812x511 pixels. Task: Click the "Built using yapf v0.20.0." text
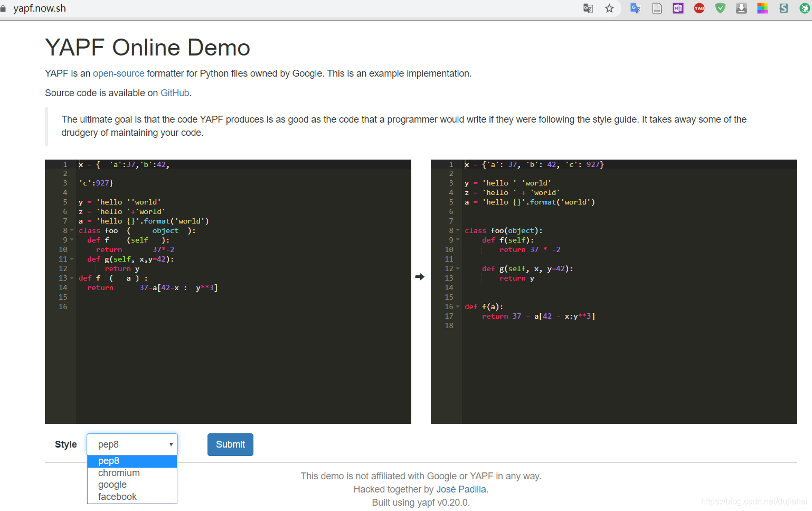[x=421, y=503]
